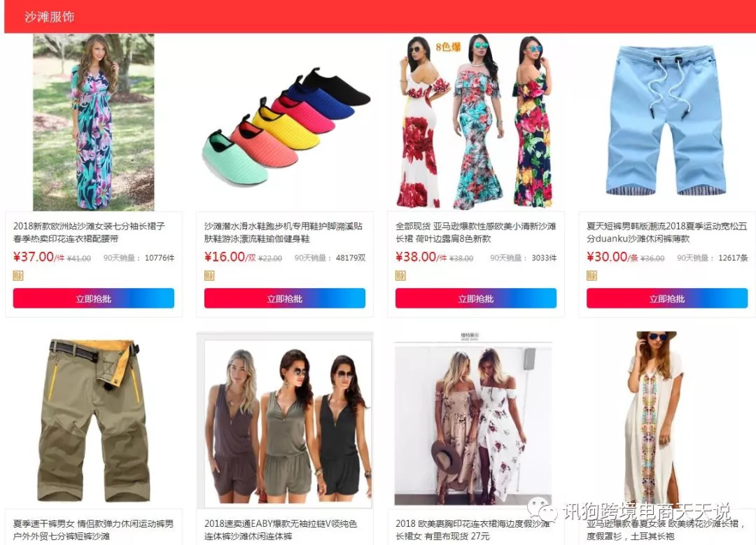Screen dimensions: 756x545
Task: Click the badge icon under the ¥37.00 dress
Action: pos(17,276)
